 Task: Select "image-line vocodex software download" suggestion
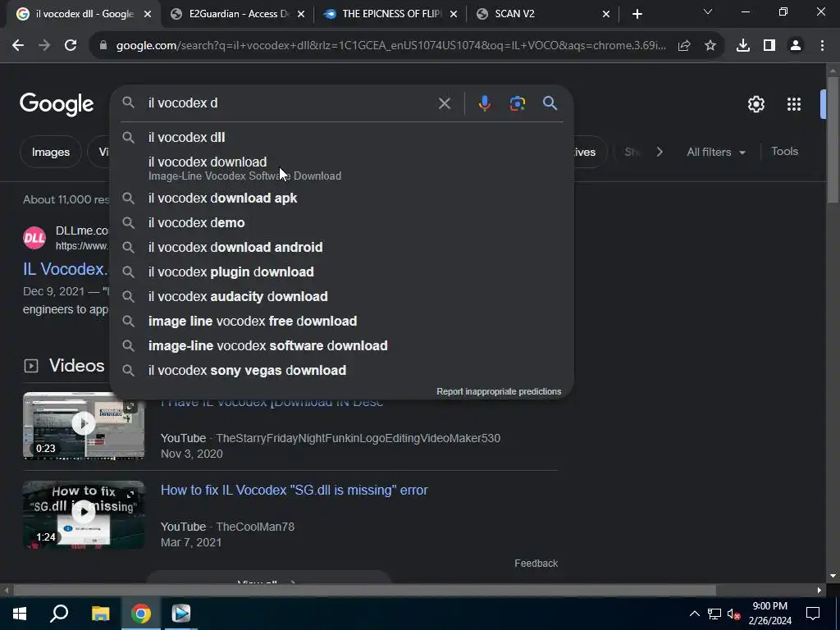pyautogui.click(x=340, y=346)
